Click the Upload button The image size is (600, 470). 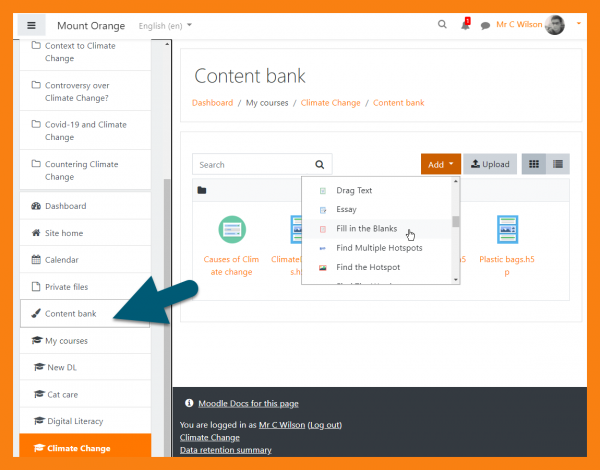point(490,164)
